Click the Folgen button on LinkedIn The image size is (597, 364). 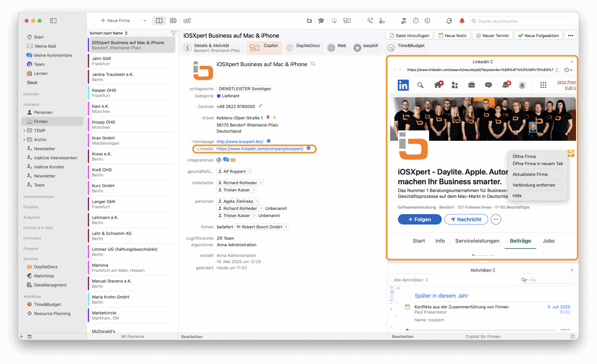419,219
